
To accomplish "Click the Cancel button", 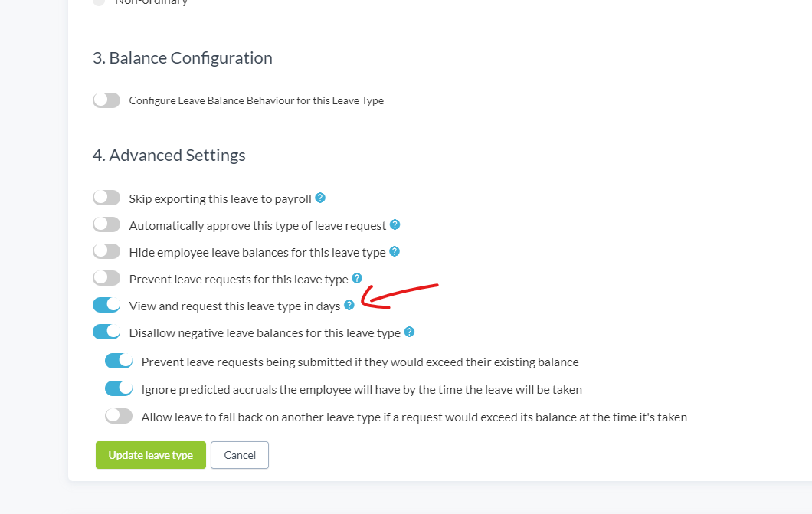I will [240, 455].
